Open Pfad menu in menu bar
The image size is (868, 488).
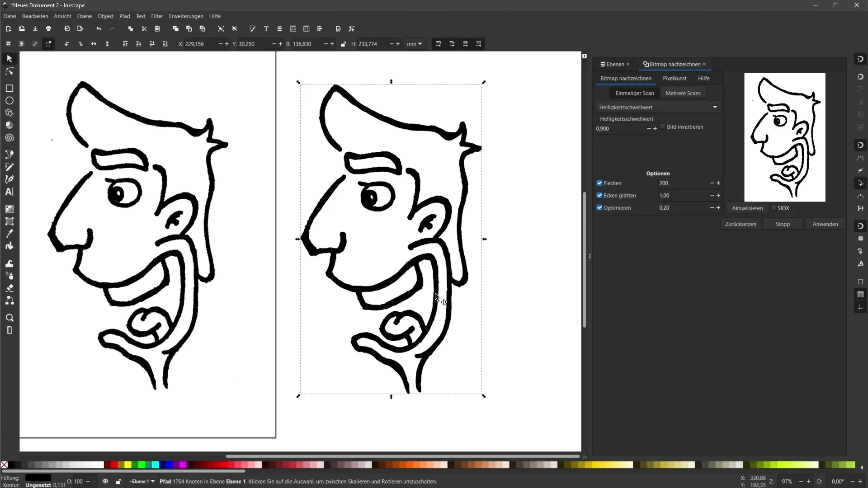pyautogui.click(x=125, y=16)
